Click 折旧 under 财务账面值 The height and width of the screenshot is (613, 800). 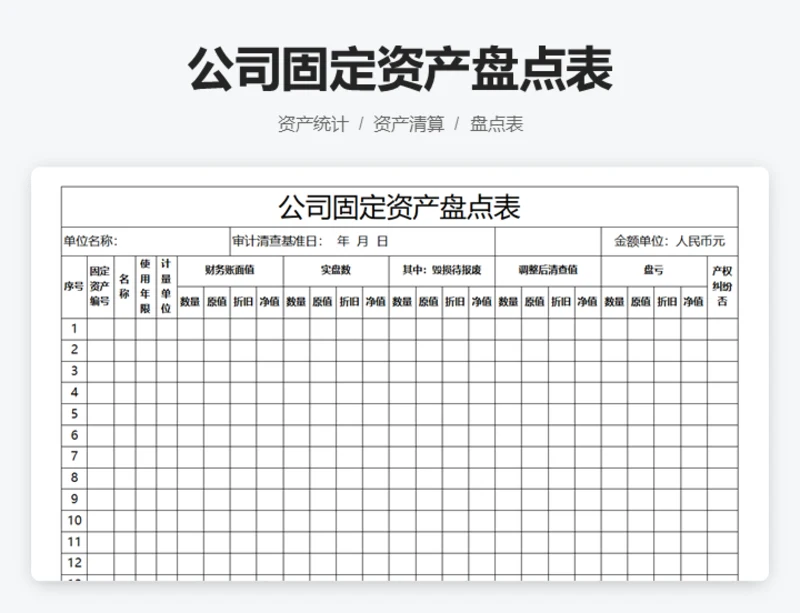point(243,302)
